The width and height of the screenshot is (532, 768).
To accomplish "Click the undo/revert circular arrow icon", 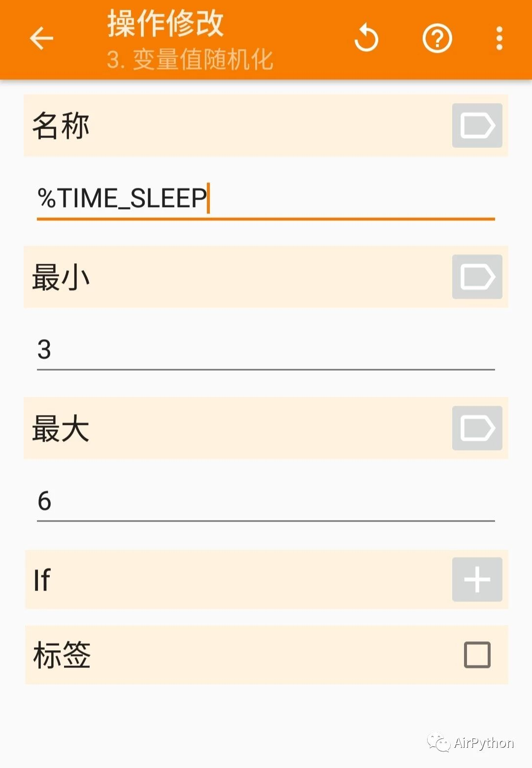I will [x=366, y=38].
